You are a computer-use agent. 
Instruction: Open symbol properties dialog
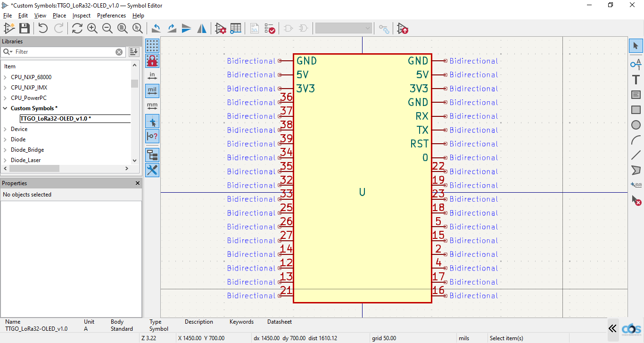(x=221, y=28)
